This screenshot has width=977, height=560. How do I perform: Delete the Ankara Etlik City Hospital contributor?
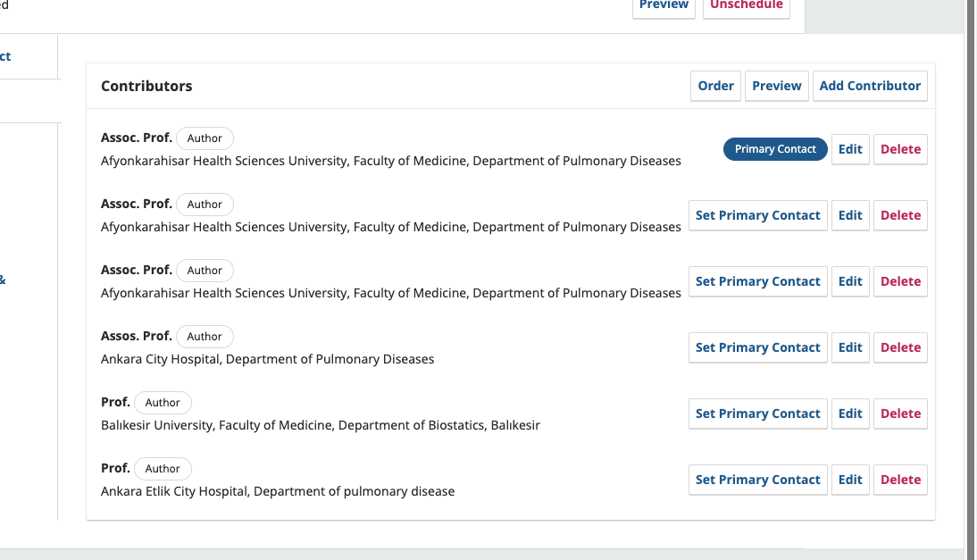[x=900, y=480]
